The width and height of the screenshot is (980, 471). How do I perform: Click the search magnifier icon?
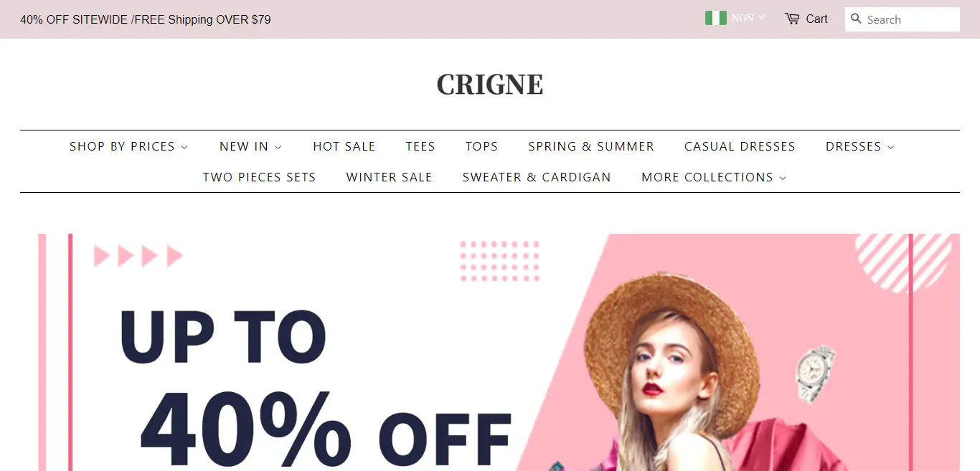[856, 19]
